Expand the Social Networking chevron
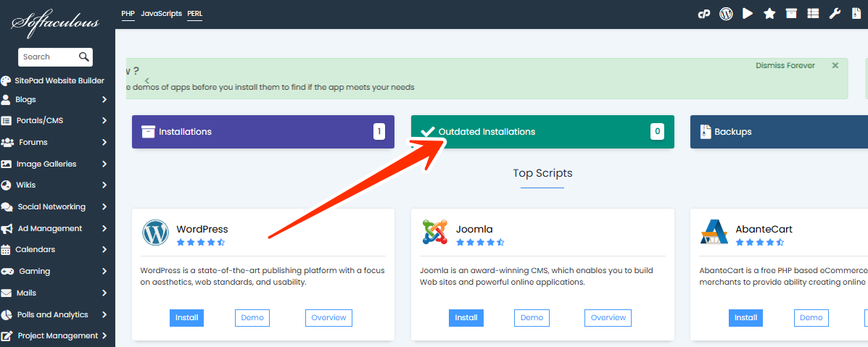 click(x=104, y=207)
